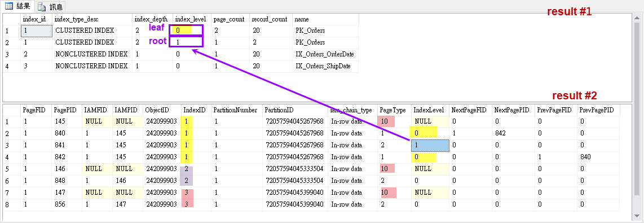Select the PageType column header

pos(394,110)
